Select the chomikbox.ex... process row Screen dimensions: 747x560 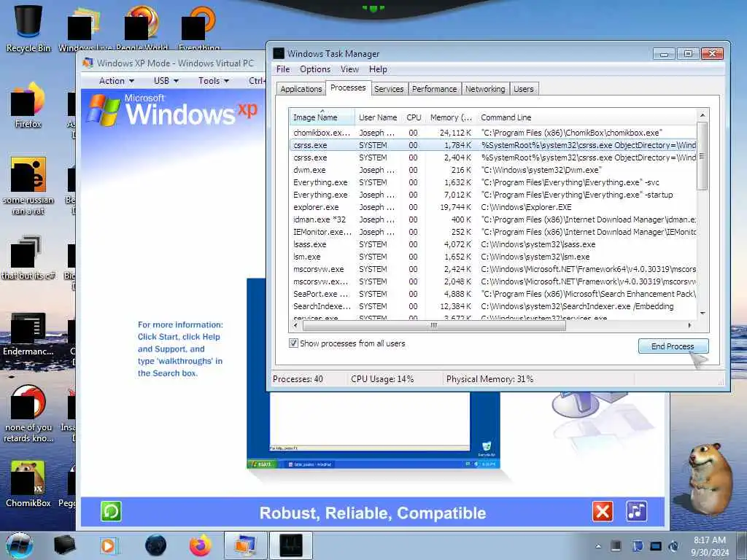point(493,133)
